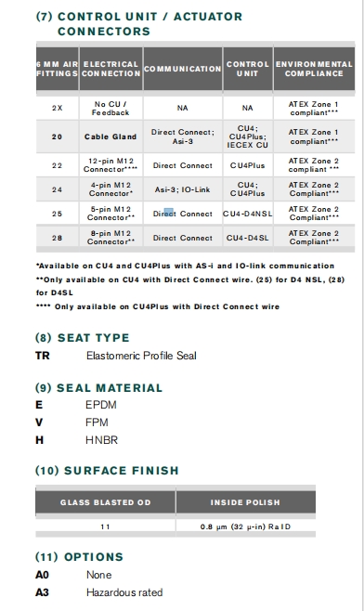This screenshot has height=611, width=364.
Task: Click the '12-pin M12 Connector' cell
Action: [110, 165]
